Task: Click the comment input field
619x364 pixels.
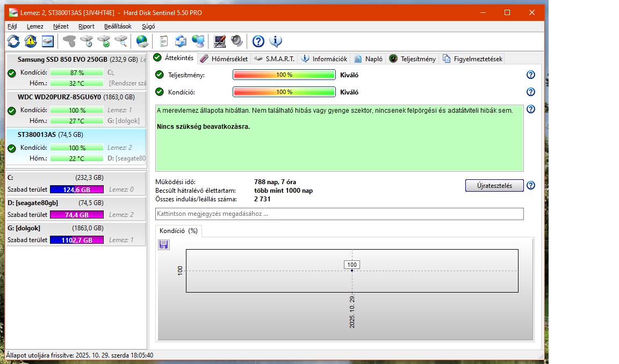Action: tap(339, 214)
